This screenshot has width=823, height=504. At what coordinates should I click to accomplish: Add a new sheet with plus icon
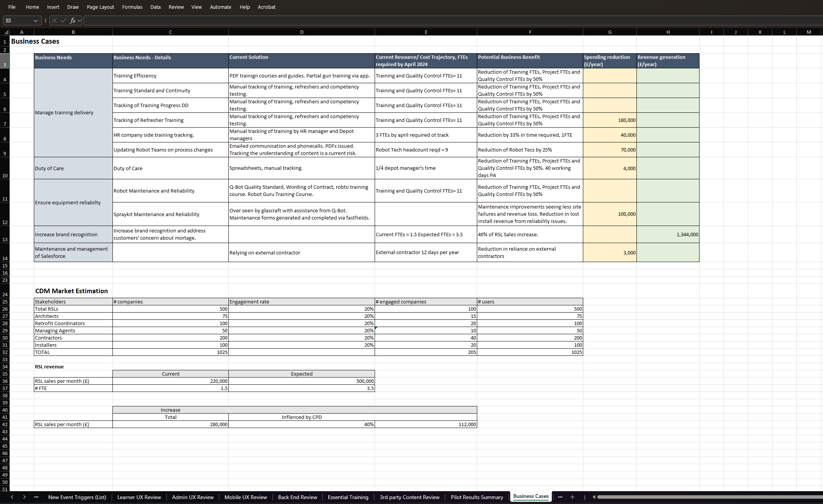(x=572, y=497)
